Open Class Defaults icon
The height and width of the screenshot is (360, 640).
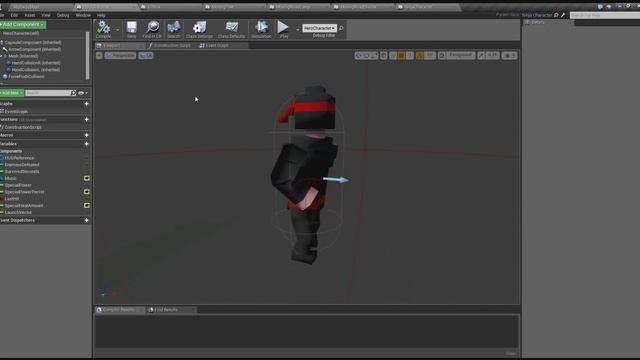pyautogui.click(x=231, y=29)
